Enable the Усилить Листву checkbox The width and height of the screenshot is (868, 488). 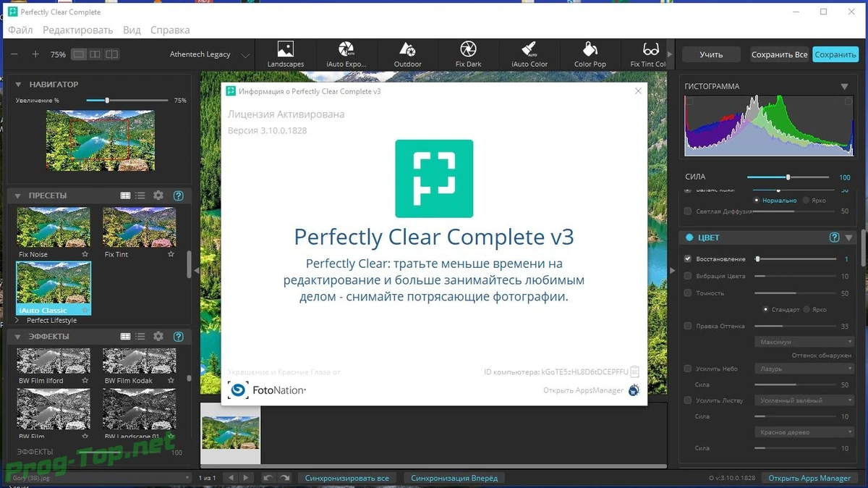click(x=688, y=400)
